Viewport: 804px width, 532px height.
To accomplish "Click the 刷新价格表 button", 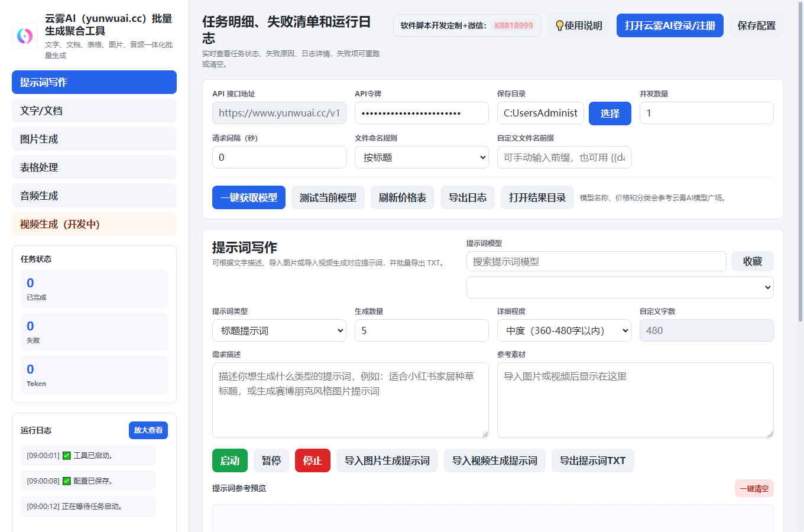I will pyautogui.click(x=403, y=197).
